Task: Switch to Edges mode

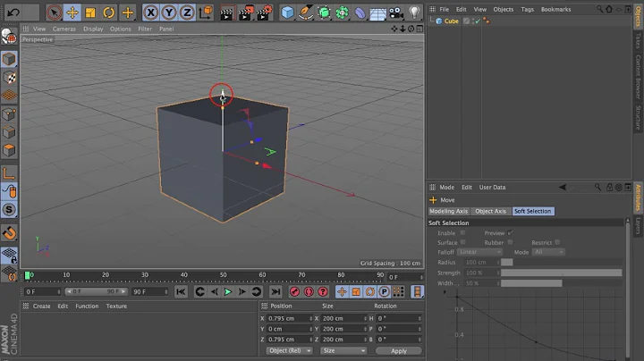Action: click(9, 132)
